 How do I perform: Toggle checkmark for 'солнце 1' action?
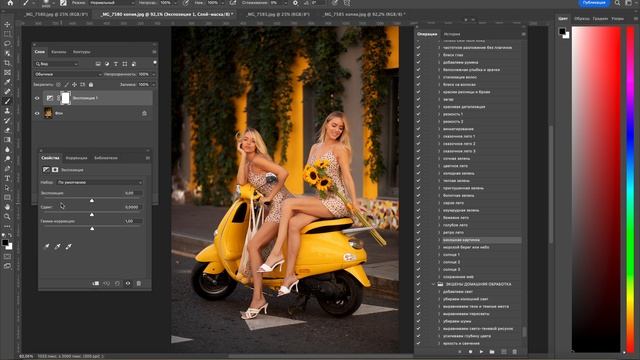[x=418, y=254]
